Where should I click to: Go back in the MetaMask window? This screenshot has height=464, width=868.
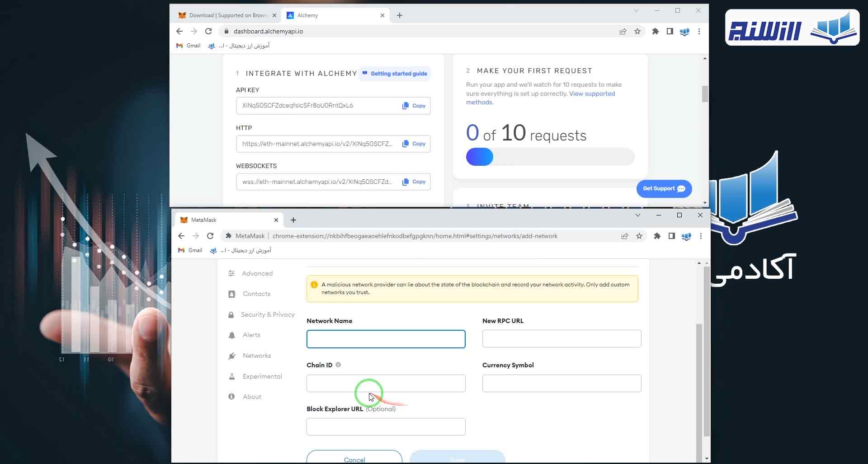pyautogui.click(x=181, y=236)
